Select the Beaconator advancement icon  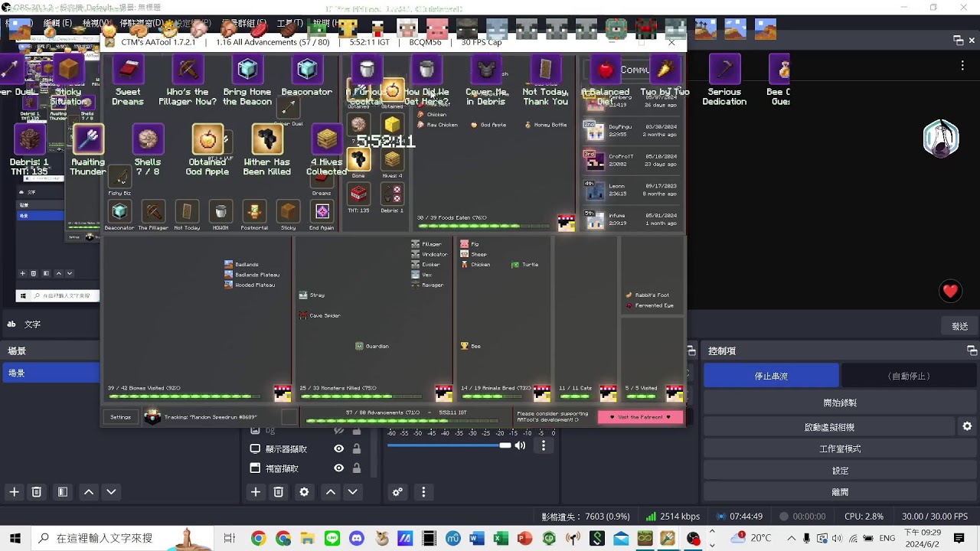307,70
